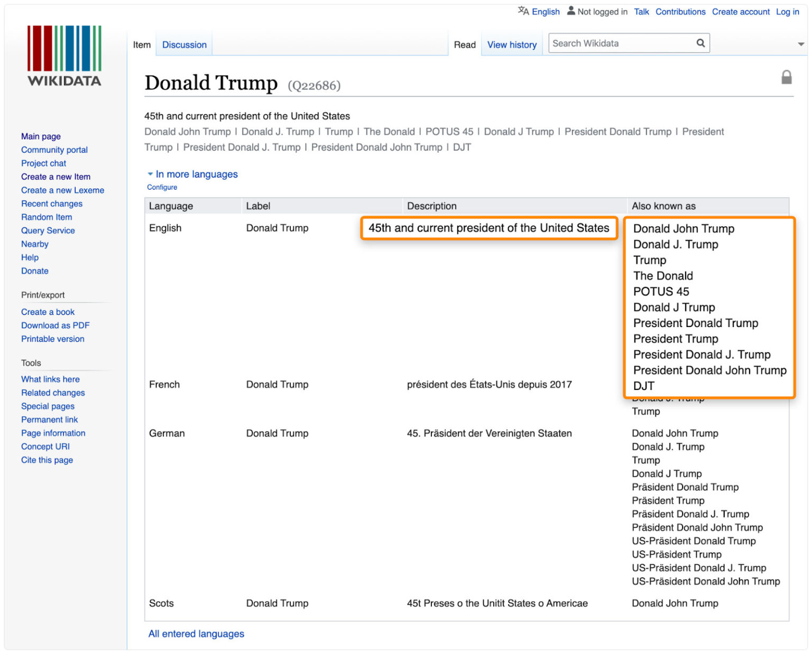This screenshot has height=654, width=812.
Task: Collapse the In more languages section
Action: [x=151, y=174]
